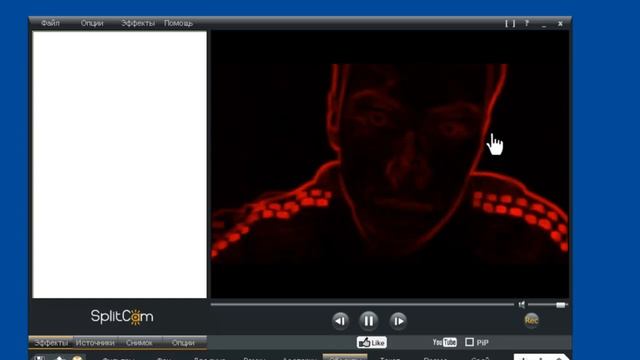640x360 pixels.
Task: Close the SplitCam window
Action: (x=560, y=24)
